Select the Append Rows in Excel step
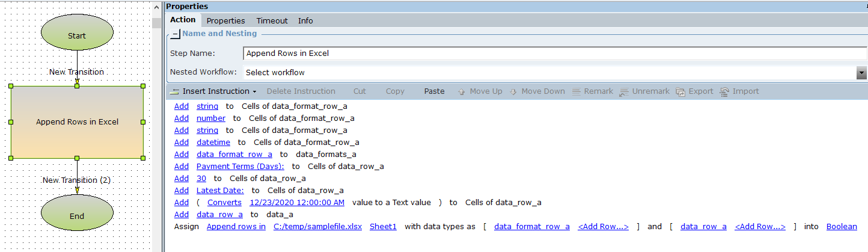Viewport: 868px width, 252px height. 77,121
